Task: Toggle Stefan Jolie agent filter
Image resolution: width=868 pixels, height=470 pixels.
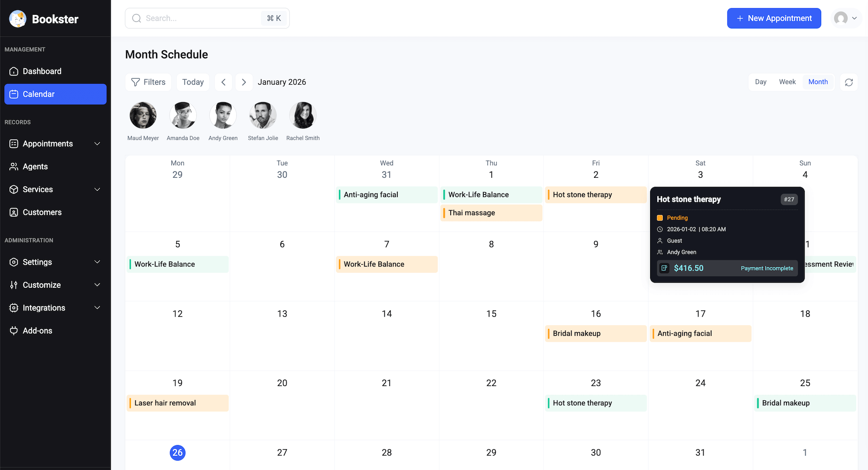Action: (x=263, y=116)
